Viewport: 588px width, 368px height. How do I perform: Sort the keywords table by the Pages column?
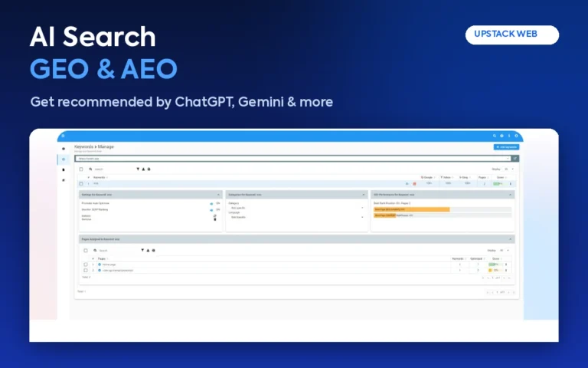tap(483, 177)
